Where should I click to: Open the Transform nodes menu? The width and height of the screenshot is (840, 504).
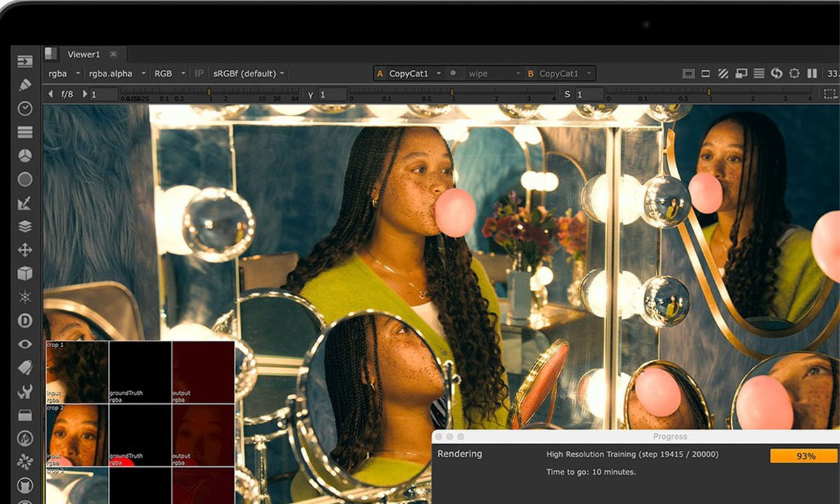pos(25,249)
